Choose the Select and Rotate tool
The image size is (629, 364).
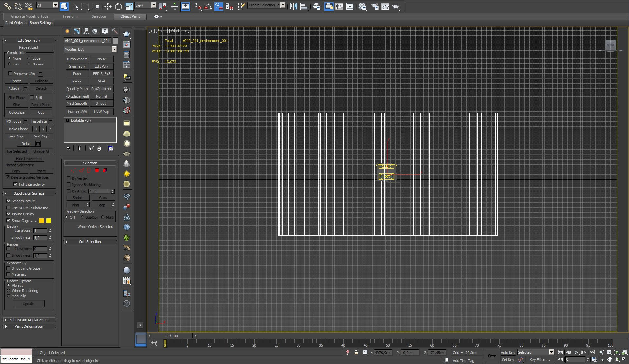(x=118, y=6)
